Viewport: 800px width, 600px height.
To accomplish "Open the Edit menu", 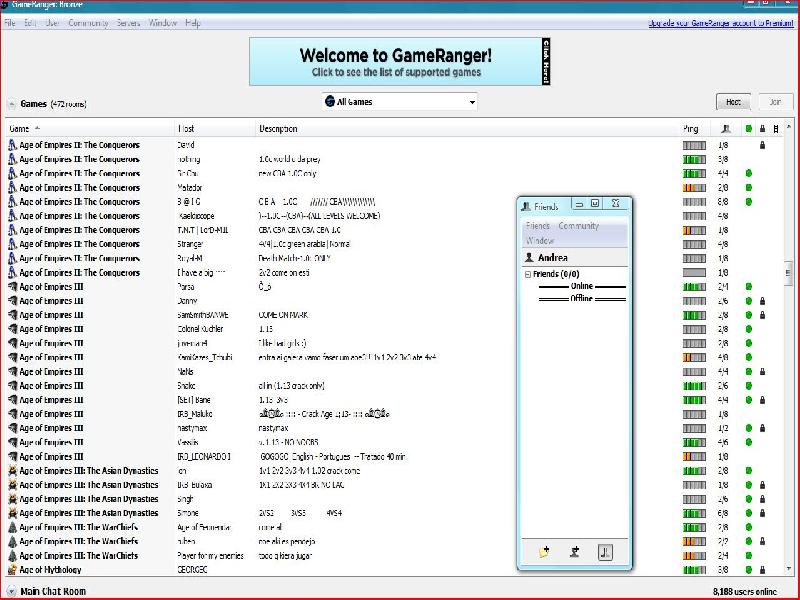I will (x=30, y=23).
